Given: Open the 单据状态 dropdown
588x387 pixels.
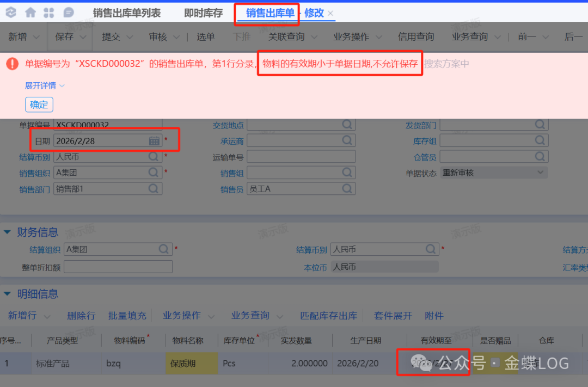Looking at the screenshot, I should 540,173.
